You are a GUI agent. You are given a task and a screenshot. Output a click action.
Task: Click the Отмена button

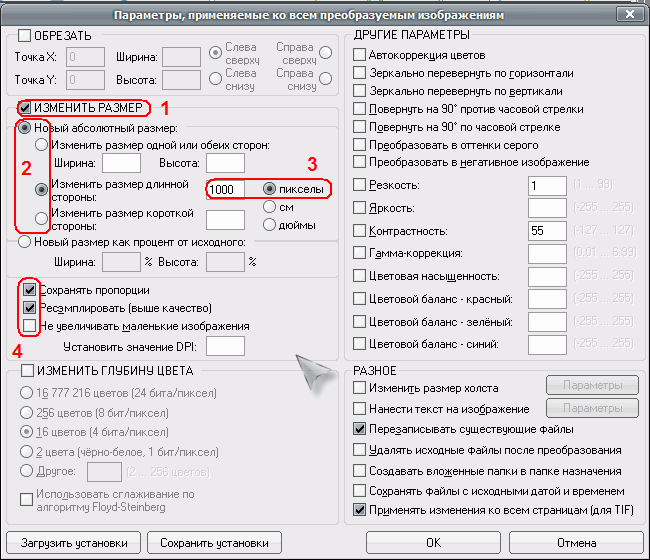point(576,543)
